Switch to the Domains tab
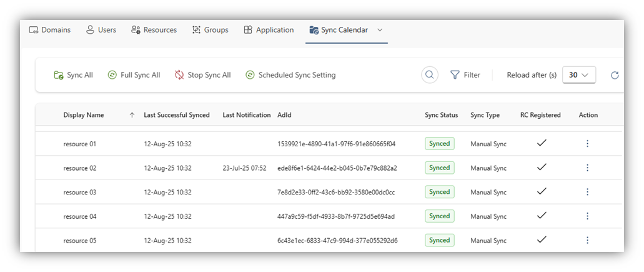644x272 pixels. (50, 30)
